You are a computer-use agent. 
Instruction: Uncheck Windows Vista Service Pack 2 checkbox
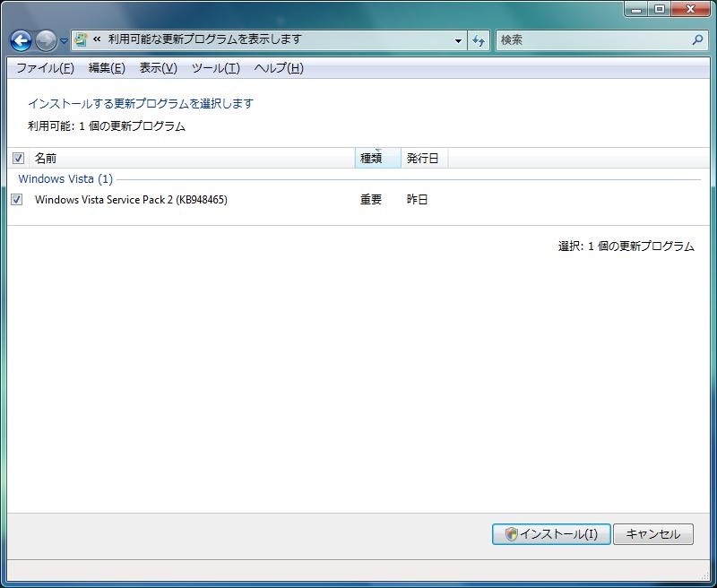point(17,199)
